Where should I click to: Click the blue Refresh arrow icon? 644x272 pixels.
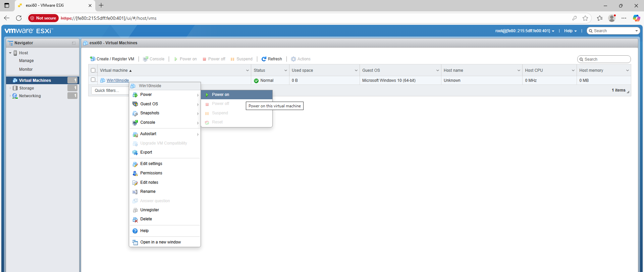(264, 59)
